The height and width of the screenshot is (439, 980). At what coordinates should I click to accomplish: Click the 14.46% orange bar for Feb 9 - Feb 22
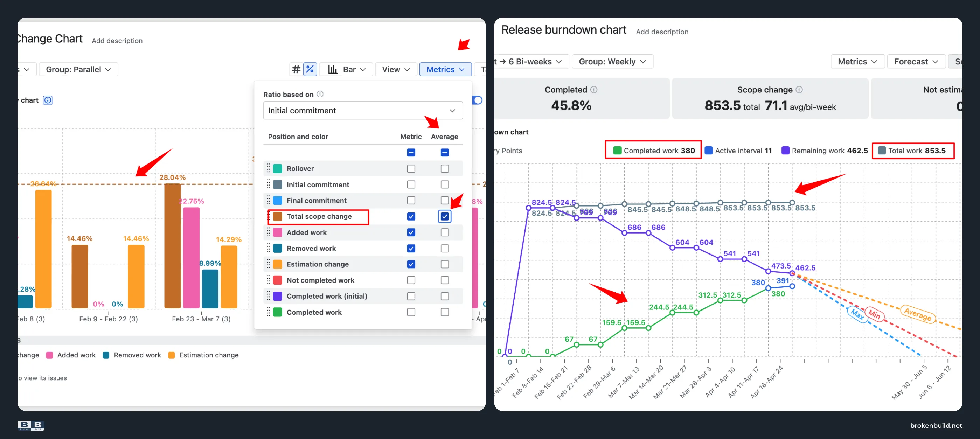(136, 276)
